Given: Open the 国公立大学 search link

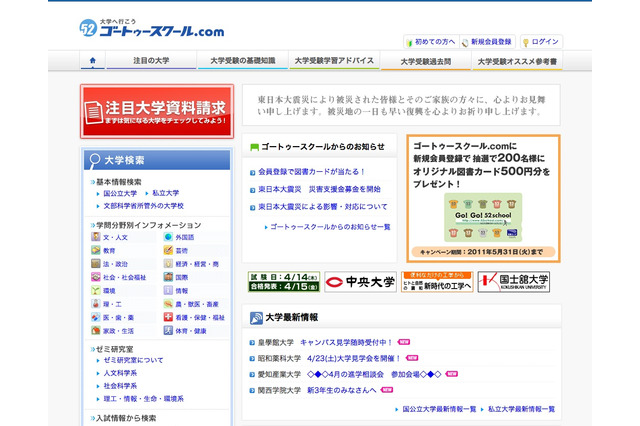Looking at the screenshot, I should tap(120, 193).
